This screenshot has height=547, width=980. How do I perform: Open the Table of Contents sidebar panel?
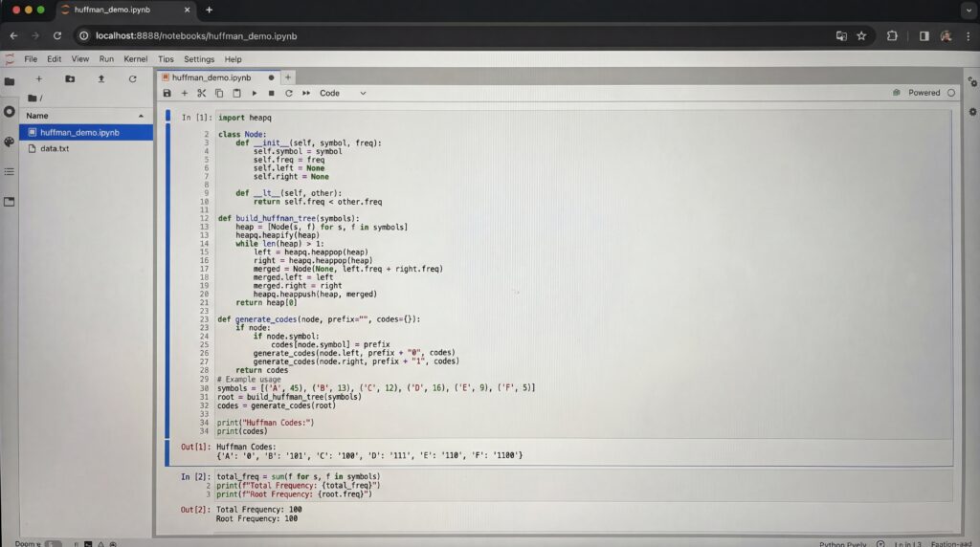click(x=10, y=171)
